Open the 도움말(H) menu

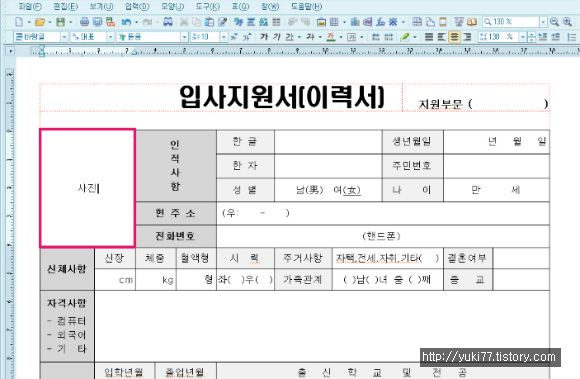306,6
